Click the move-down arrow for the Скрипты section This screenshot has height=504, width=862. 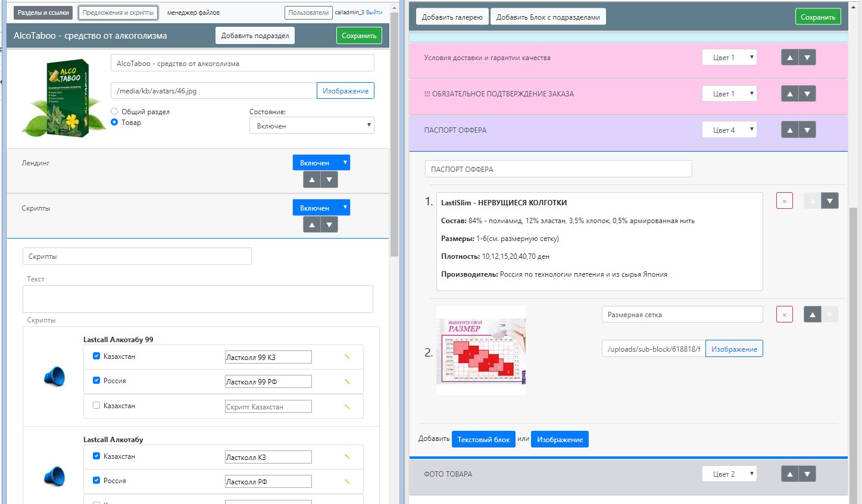point(329,224)
